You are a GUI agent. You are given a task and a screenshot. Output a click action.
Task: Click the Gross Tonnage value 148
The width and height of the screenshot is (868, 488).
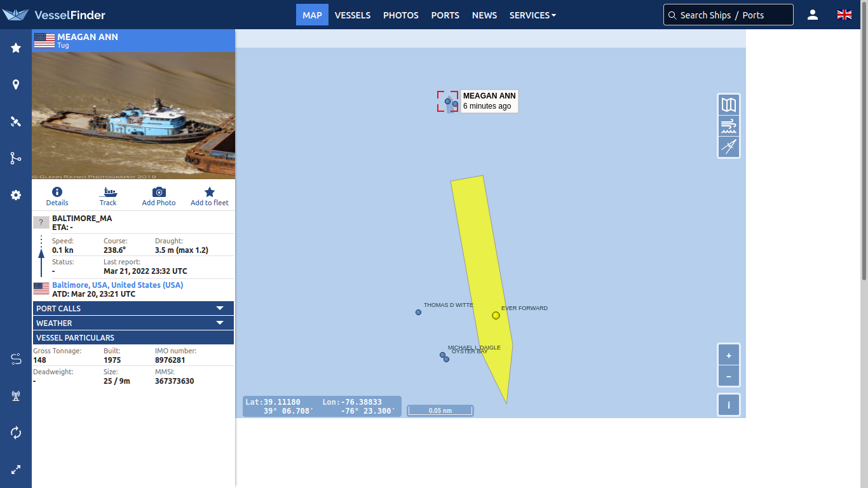click(x=40, y=360)
